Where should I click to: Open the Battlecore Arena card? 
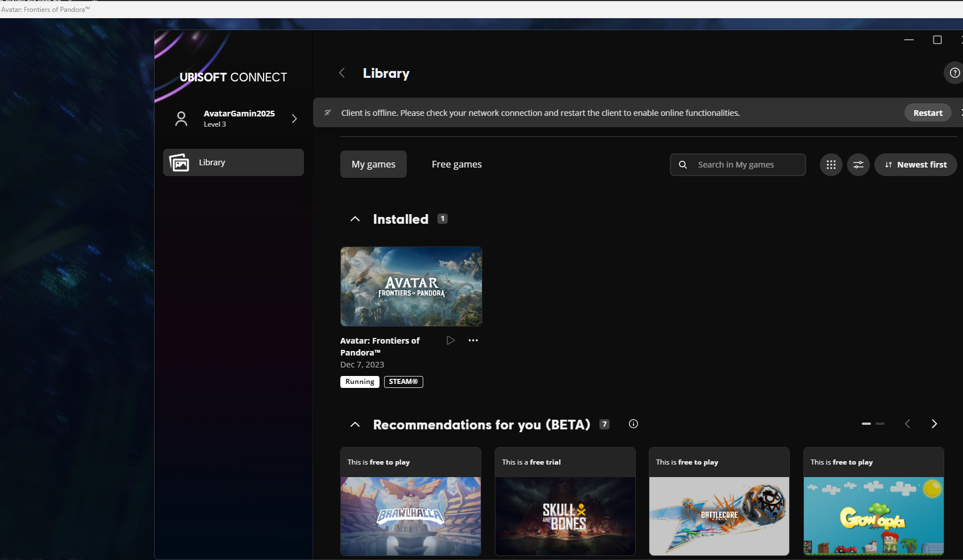719,502
